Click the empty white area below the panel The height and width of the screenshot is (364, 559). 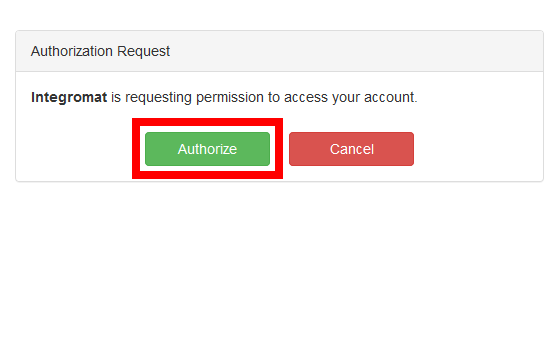point(280,271)
